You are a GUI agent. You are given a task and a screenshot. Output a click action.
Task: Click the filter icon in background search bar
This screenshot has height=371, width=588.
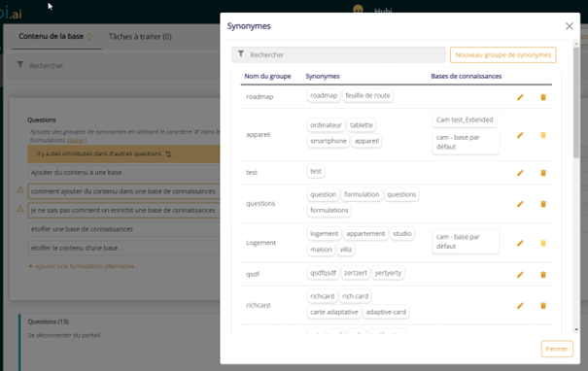click(20, 65)
